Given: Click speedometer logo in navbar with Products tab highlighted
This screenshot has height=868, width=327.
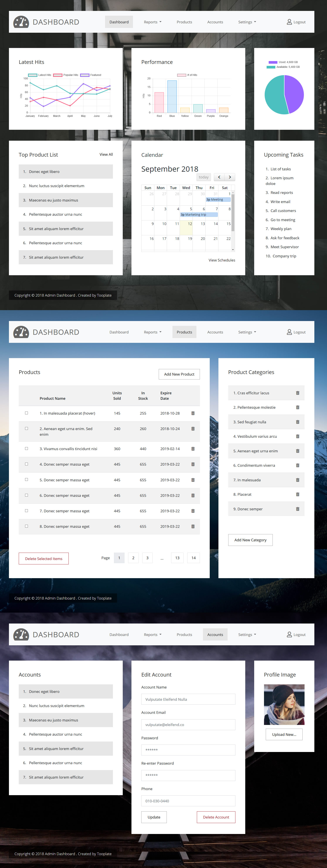Looking at the screenshot, I should pos(21,332).
